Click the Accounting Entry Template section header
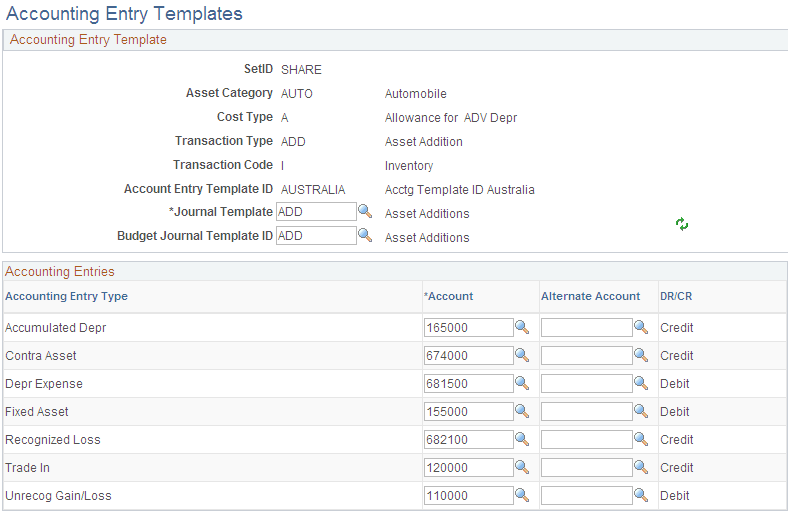Image resolution: width=788 pixels, height=511 pixels. pos(88,40)
